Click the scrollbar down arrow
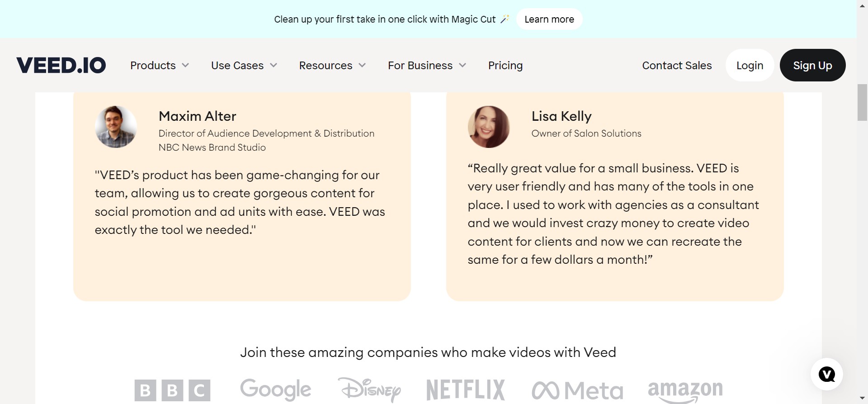868x404 pixels. [x=862, y=398]
